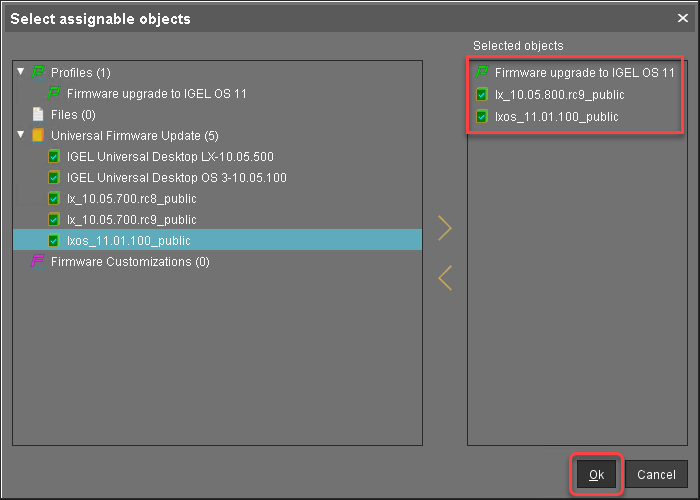Collapse the Profiles tree node
700x500 pixels.
(x=21, y=73)
